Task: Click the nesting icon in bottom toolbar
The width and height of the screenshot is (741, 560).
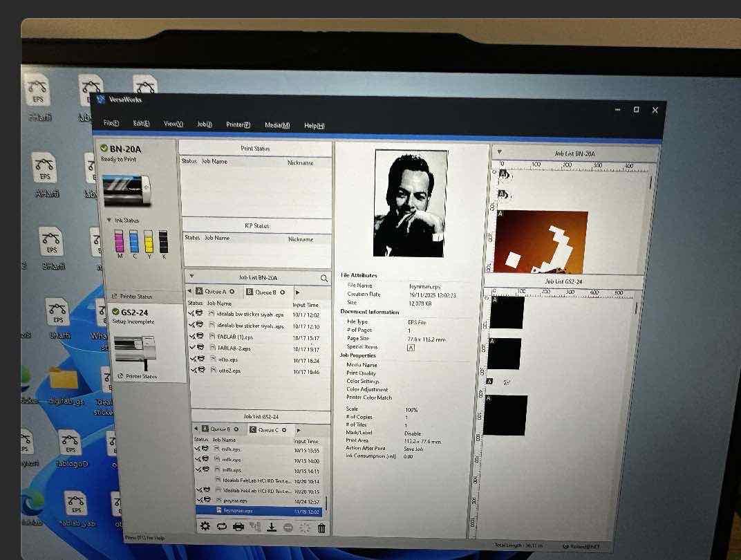Action: (255, 527)
